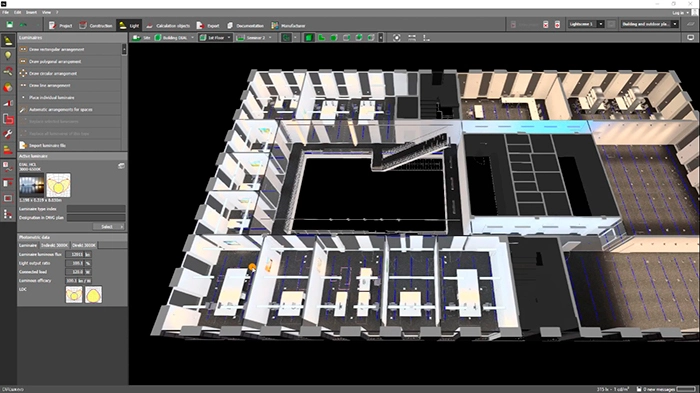The image size is (700, 393).
Task: Select the Luminaires tool in sidebar
Action: (8, 41)
